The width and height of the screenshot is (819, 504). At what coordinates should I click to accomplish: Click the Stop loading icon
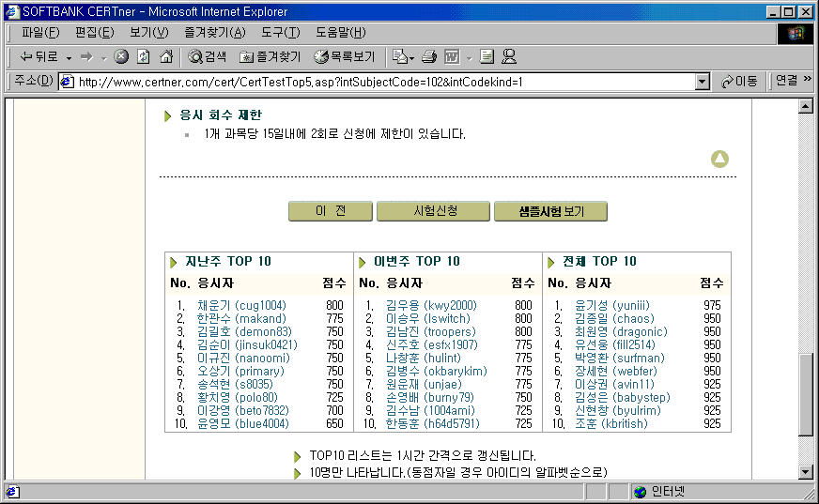tap(121, 57)
